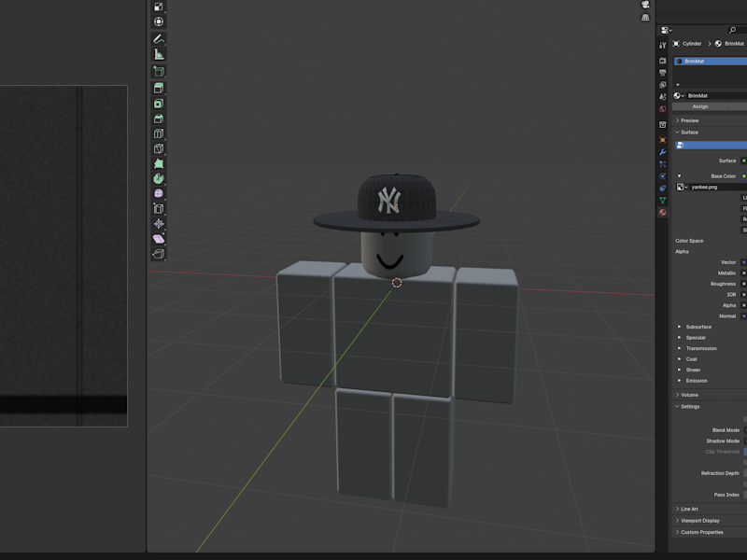
Task: Click the Properties search field magnifier
Action: (732, 30)
